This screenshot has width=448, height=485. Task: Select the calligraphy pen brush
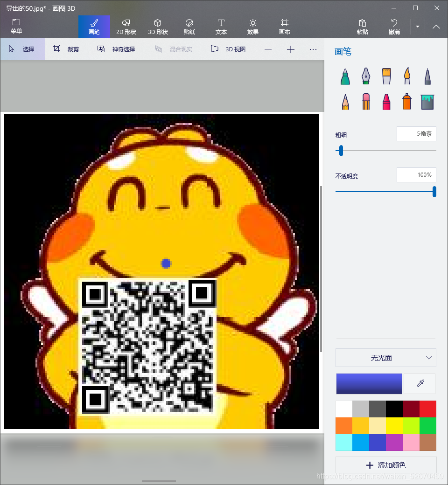[366, 76]
